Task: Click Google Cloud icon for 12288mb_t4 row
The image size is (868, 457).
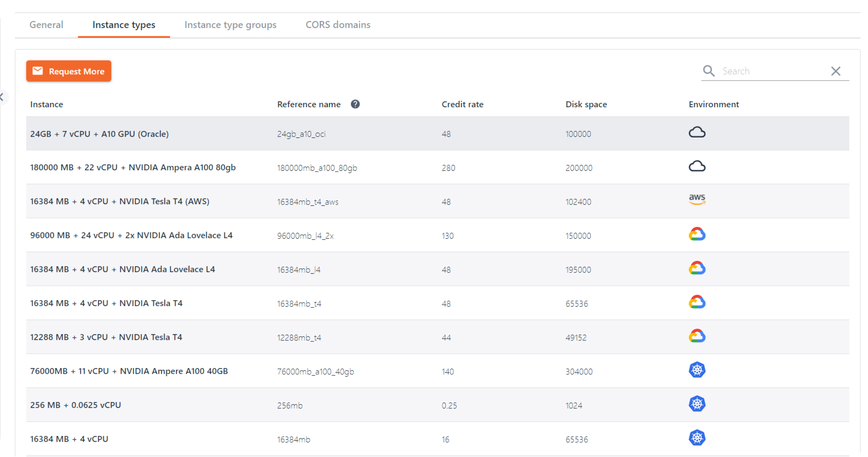Action: tap(696, 336)
